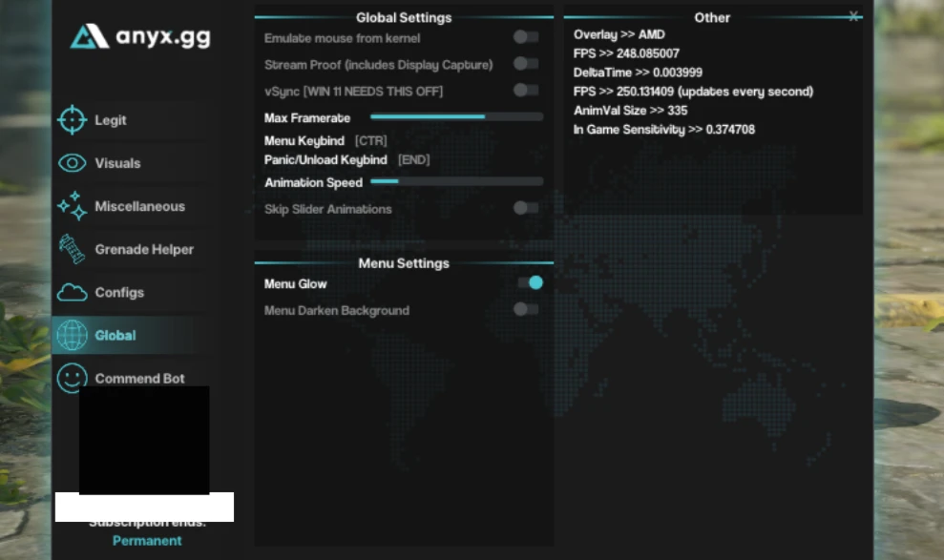Close the menu with the X button
The image size is (944, 560).
click(853, 16)
